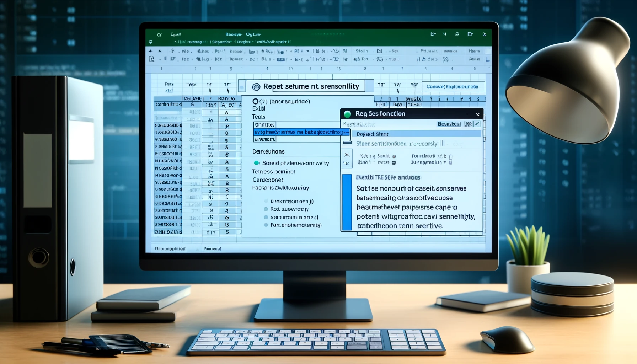The width and height of the screenshot is (637, 364).
Task: Select the blue highlighted svtgfieeSf list entry
Action: coord(301,132)
